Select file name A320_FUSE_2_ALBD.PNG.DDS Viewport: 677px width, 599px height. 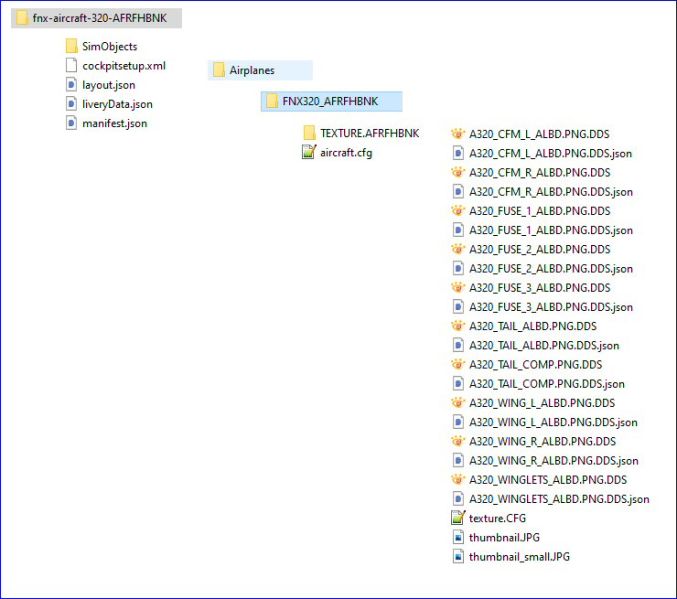(x=540, y=249)
